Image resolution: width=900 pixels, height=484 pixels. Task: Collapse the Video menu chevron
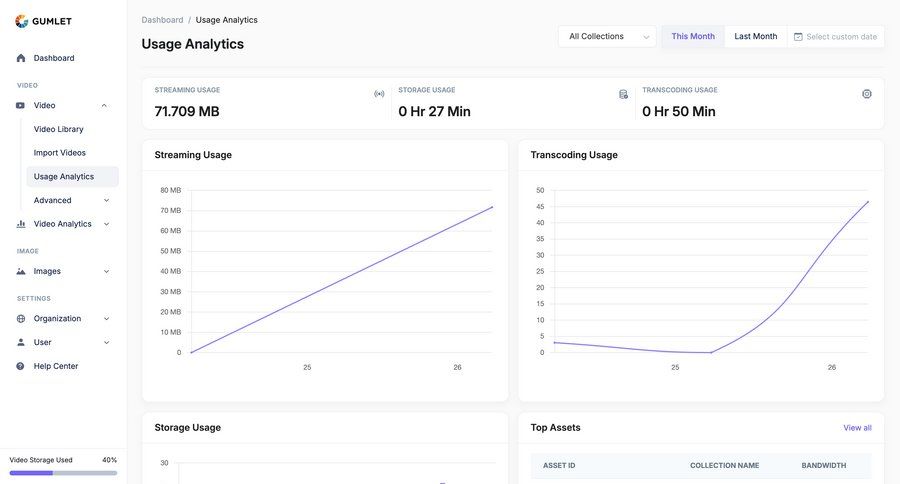104,106
